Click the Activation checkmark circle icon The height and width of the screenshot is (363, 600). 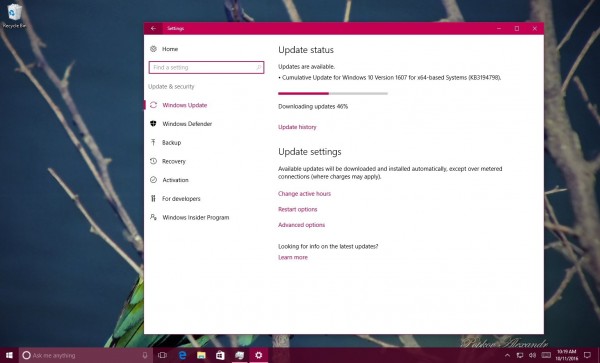click(153, 180)
